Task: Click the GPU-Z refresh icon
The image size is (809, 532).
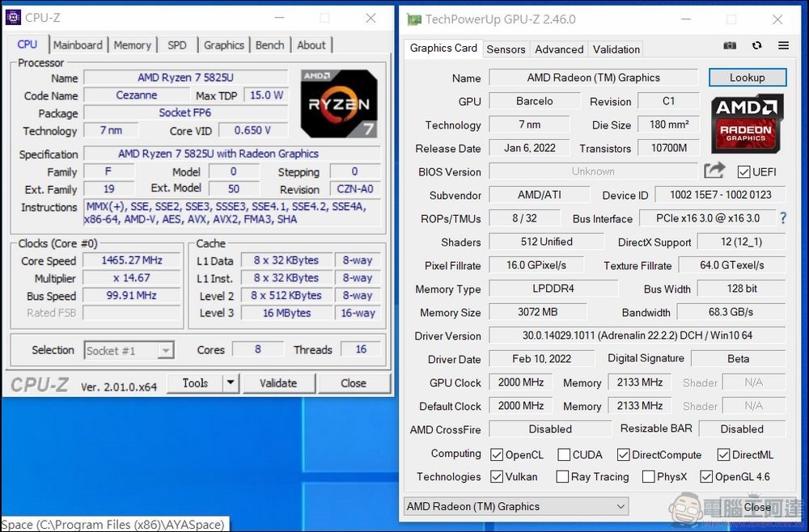Action: (756, 46)
